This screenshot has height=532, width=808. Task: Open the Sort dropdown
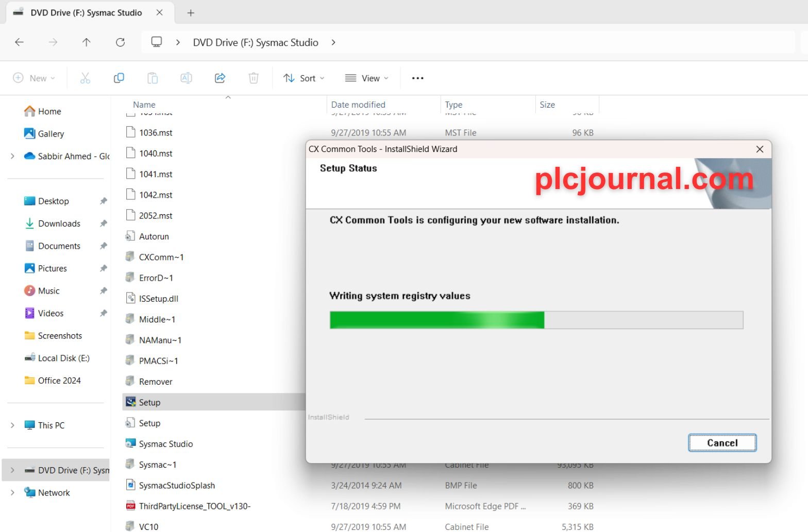304,78
